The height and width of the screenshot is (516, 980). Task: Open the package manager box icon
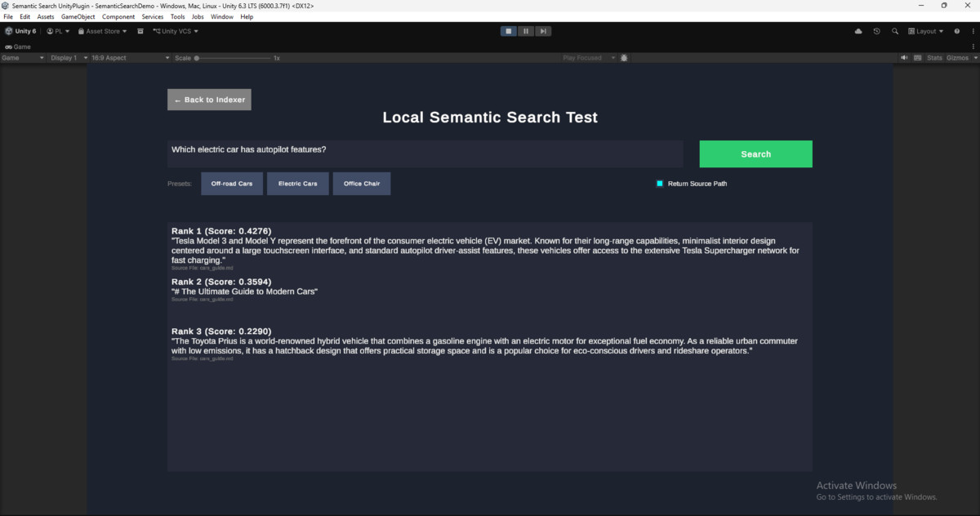140,31
